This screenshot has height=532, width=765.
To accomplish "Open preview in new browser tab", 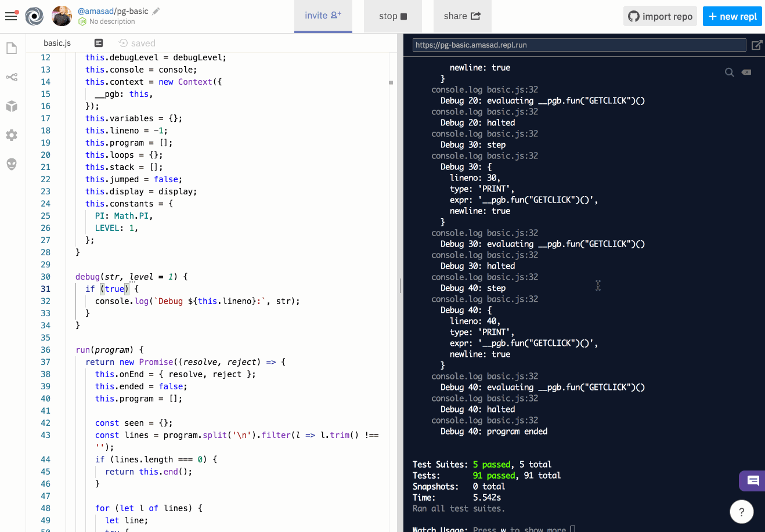I will point(757,45).
